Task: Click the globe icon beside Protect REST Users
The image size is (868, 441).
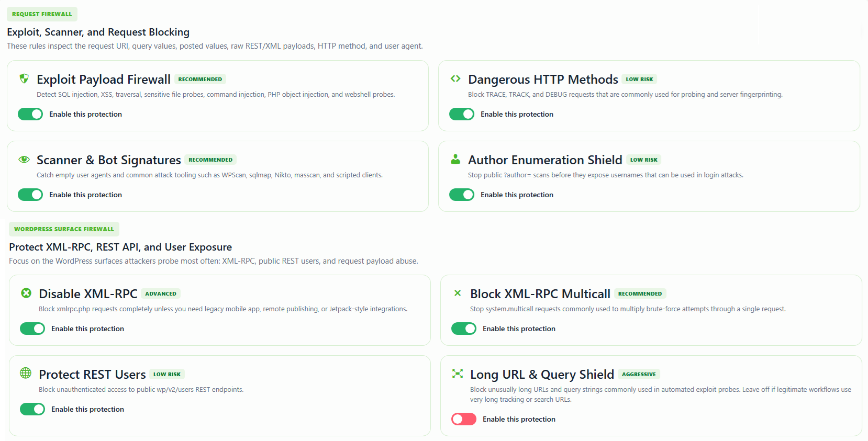Action: pos(26,372)
